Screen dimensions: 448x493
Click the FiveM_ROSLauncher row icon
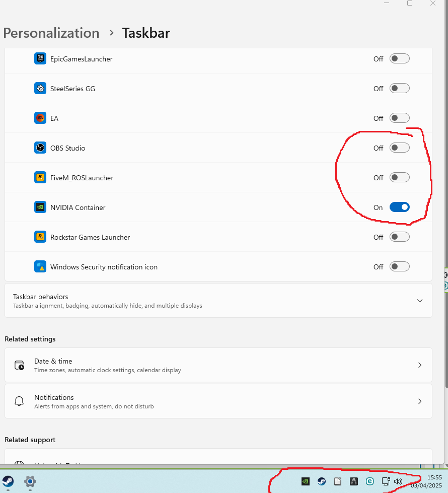[x=40, y=178]
